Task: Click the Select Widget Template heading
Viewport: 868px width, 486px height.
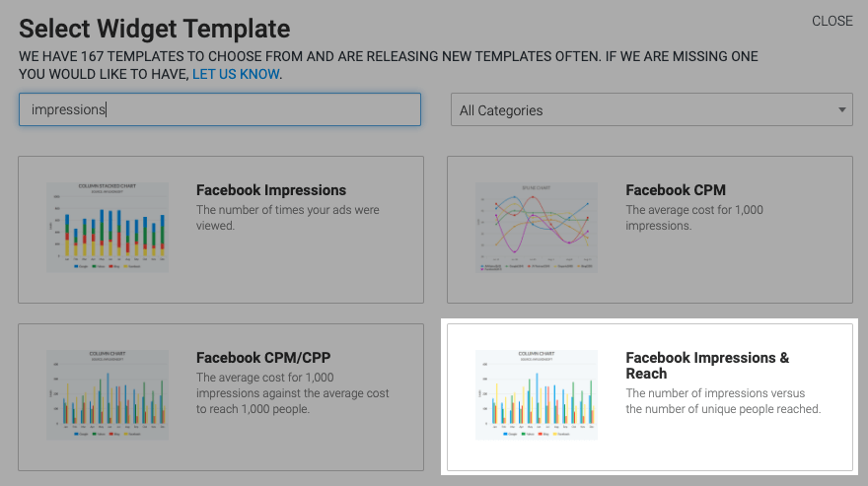Action: [155, 29]
